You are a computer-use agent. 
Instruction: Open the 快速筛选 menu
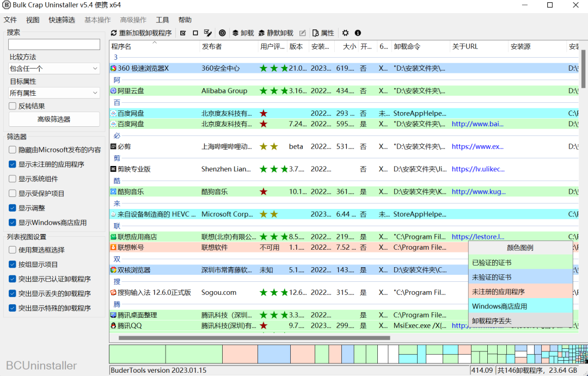point(62,20)
